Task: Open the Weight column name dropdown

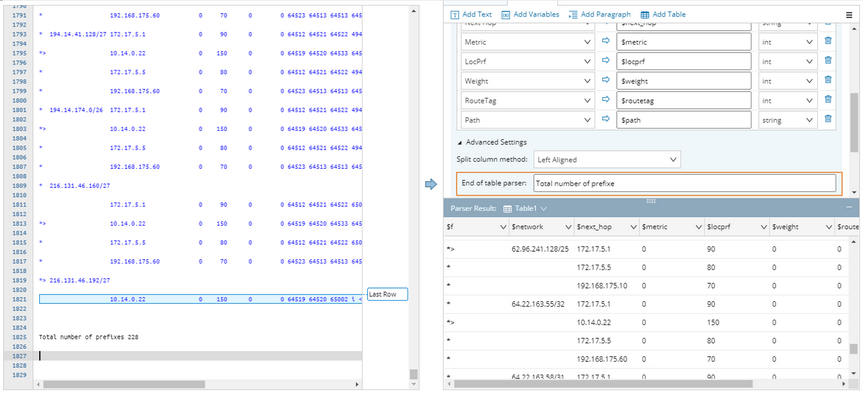Action: (528, 81)
